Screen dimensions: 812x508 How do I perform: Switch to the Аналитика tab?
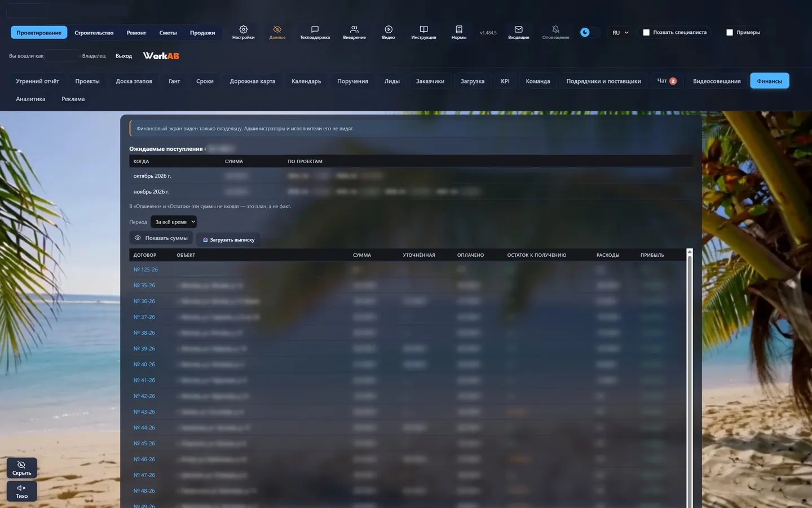[x=30, y=99]
